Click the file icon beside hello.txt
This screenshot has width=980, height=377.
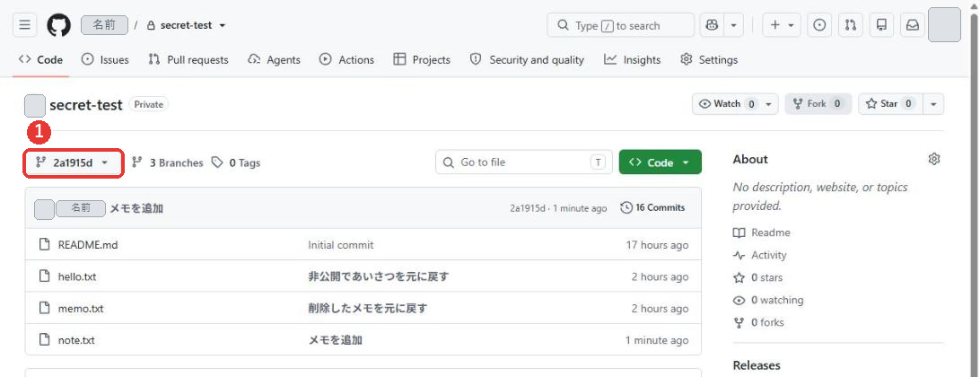pyautogui.click(x=44, y=276)
